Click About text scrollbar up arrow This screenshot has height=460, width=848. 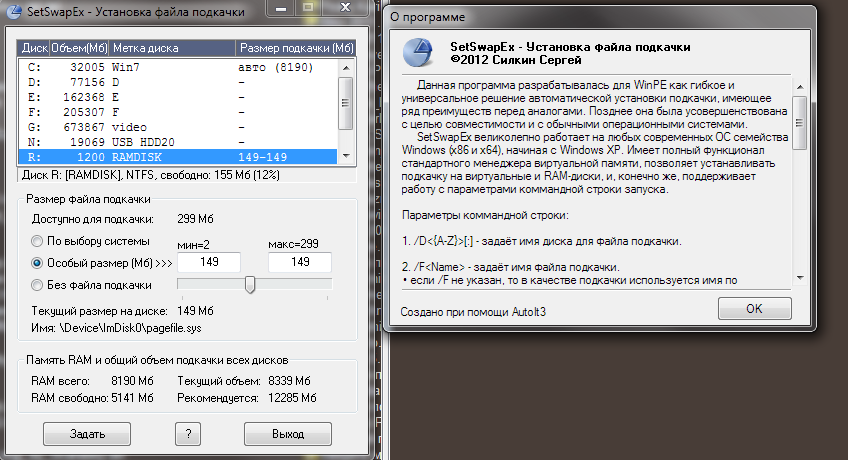point(800,87)
